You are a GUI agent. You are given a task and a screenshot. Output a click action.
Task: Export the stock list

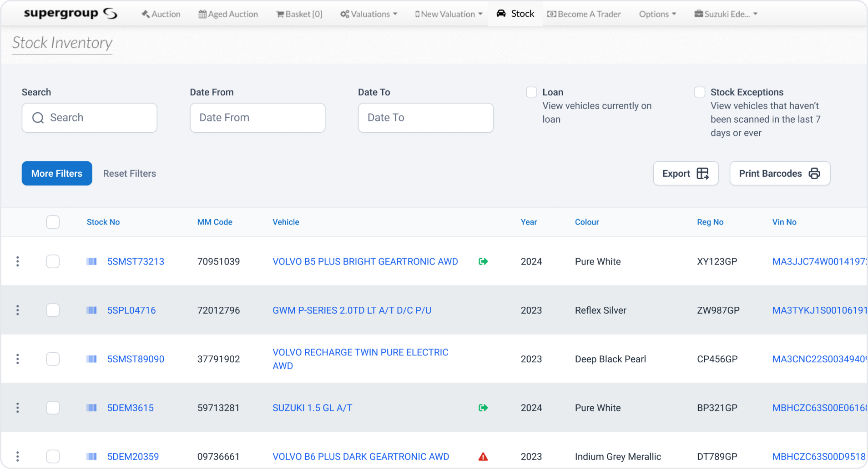pos(686,173)
